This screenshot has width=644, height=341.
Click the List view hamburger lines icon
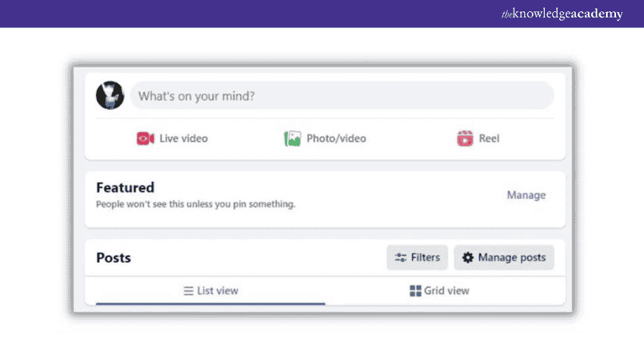[189, 291]
